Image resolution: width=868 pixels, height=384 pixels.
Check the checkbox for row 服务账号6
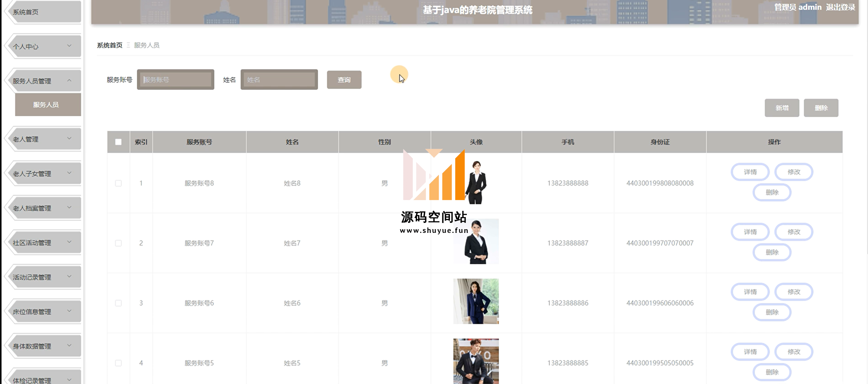[118, 303]
